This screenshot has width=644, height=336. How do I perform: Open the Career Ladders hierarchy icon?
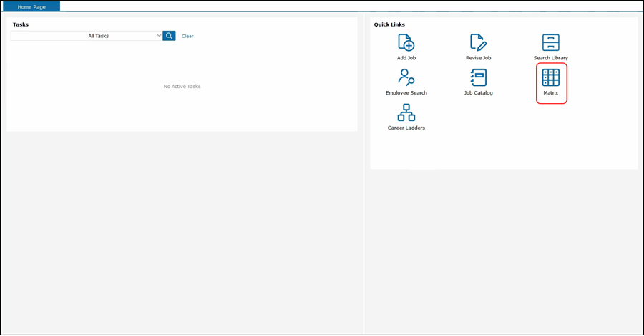(x=406, y=112)
